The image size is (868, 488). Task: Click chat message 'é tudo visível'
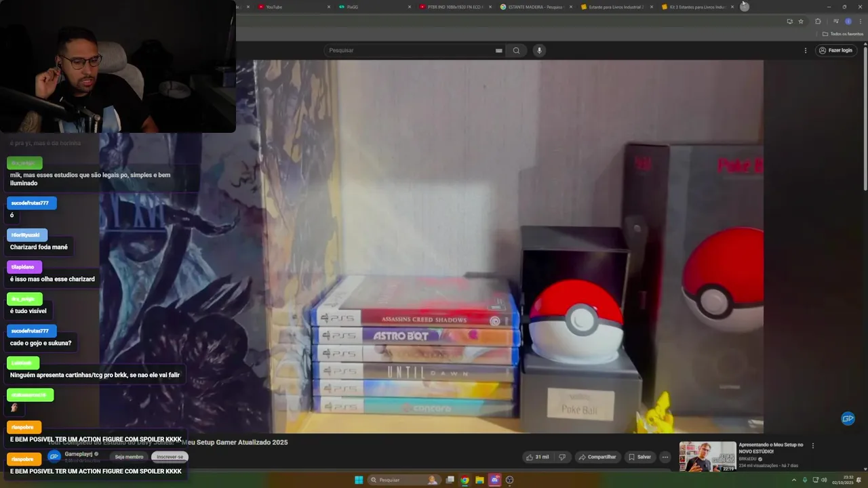tap(28, 311)
